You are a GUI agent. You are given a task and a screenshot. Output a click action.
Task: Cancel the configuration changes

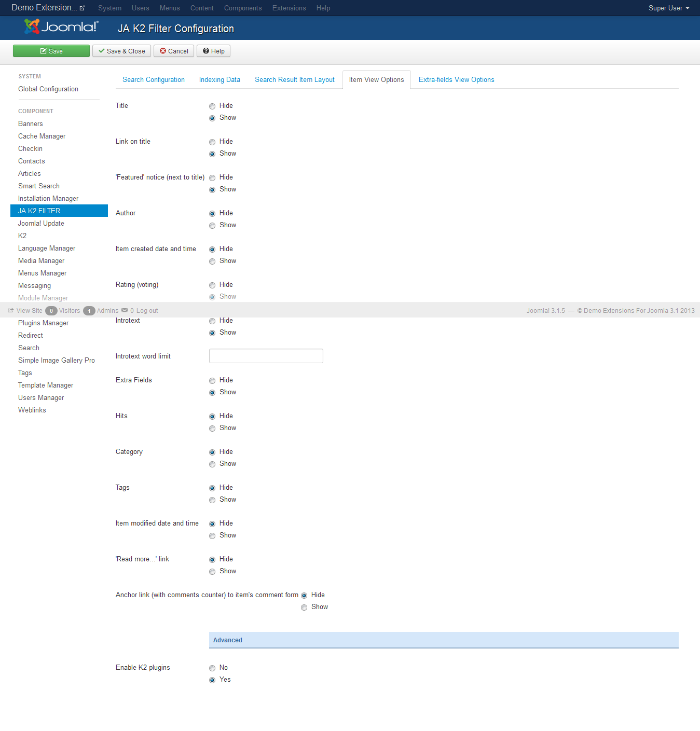pyautogui.click(x=174, y=51)
